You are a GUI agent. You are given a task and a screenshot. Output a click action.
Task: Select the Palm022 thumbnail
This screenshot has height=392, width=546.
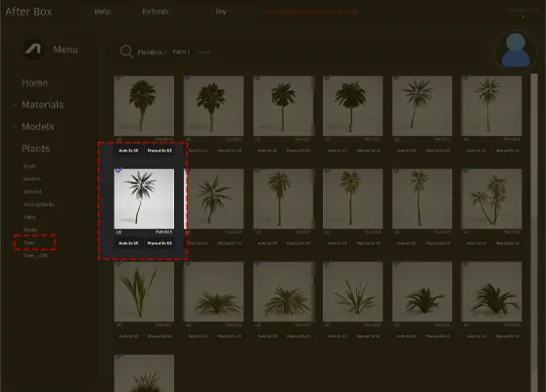pos(352,106)
